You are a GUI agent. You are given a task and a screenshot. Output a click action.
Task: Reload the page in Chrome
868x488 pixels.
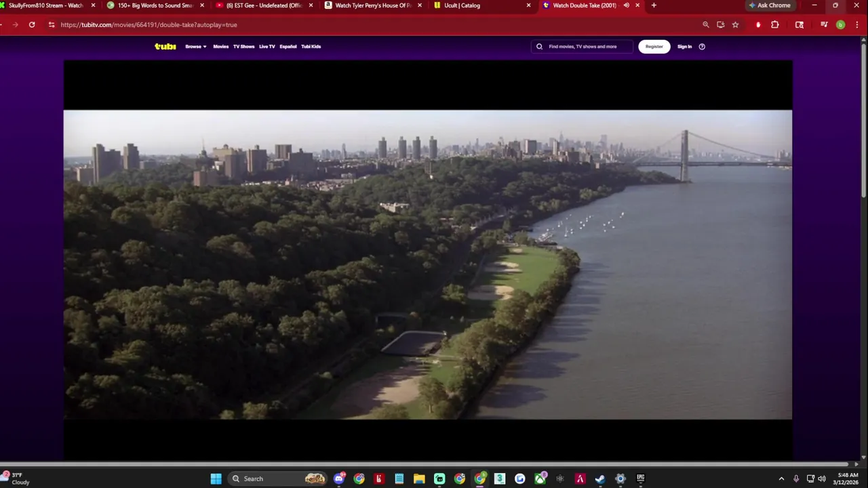tap(32, 24)
